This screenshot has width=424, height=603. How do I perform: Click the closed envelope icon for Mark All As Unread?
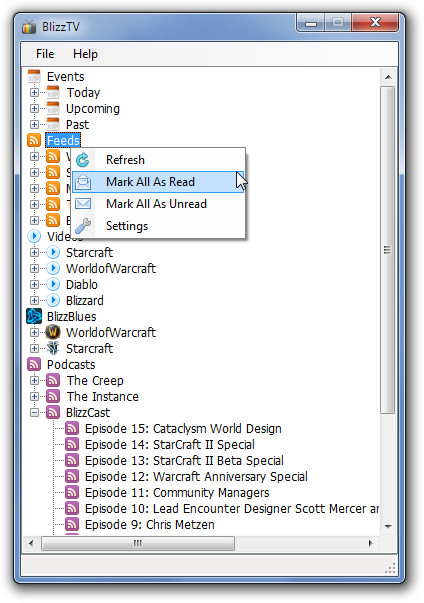click(83, 203)
